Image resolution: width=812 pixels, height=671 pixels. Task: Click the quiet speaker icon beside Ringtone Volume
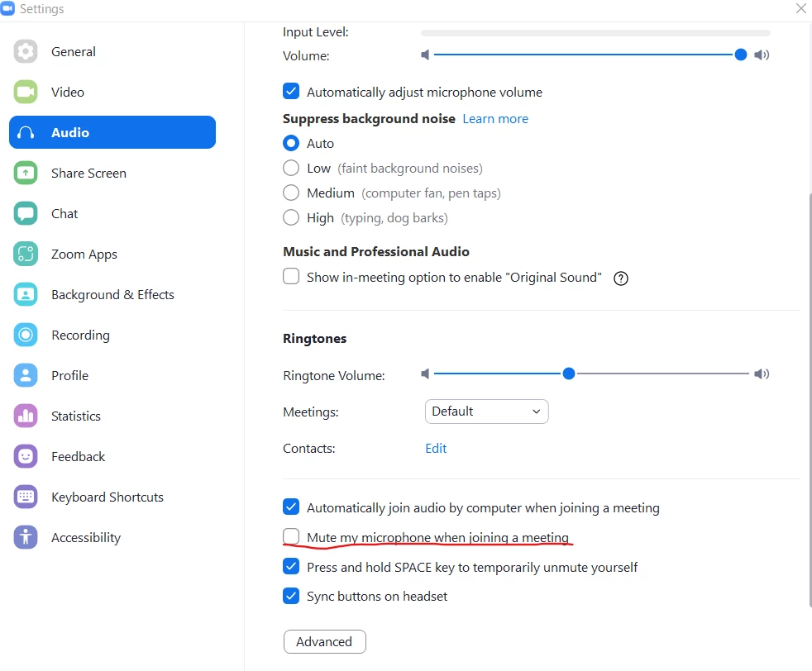[x=425, y=374]
